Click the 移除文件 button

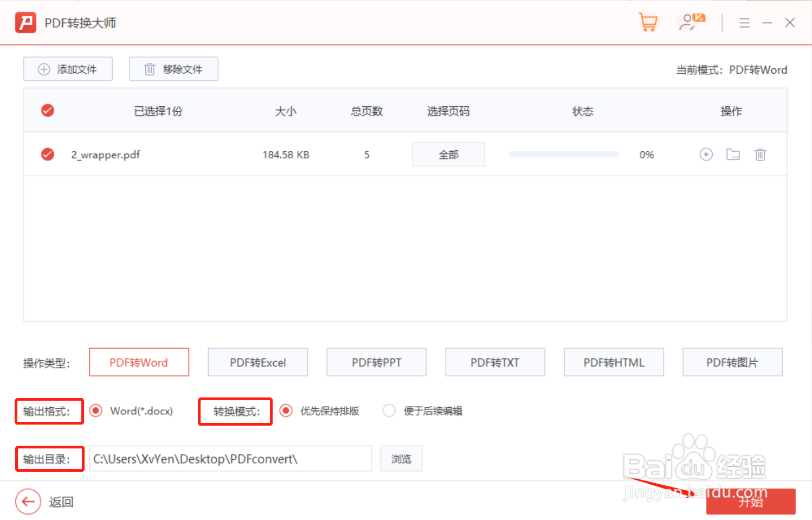pos(173,69)
